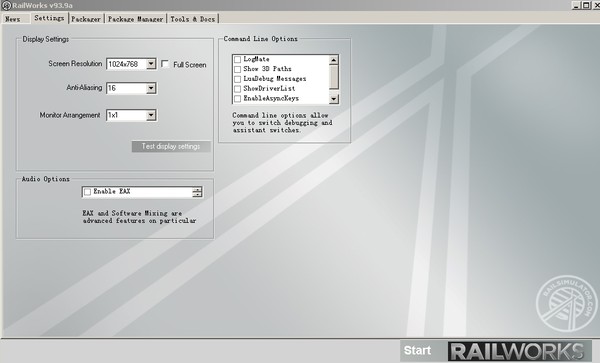This screenshot has width=600, height=363.
Task: Click command options scrollbar down arrow
Action: [x=334, y=99]
